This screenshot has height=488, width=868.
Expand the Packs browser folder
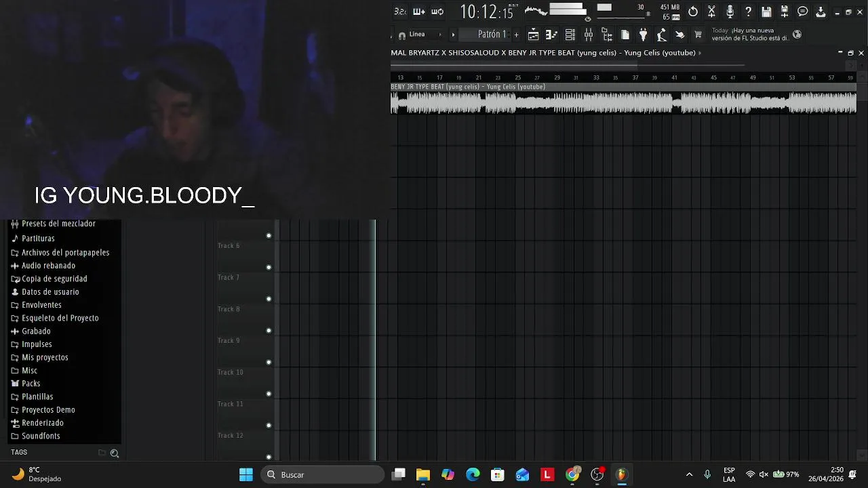click(x=26, y=384)
